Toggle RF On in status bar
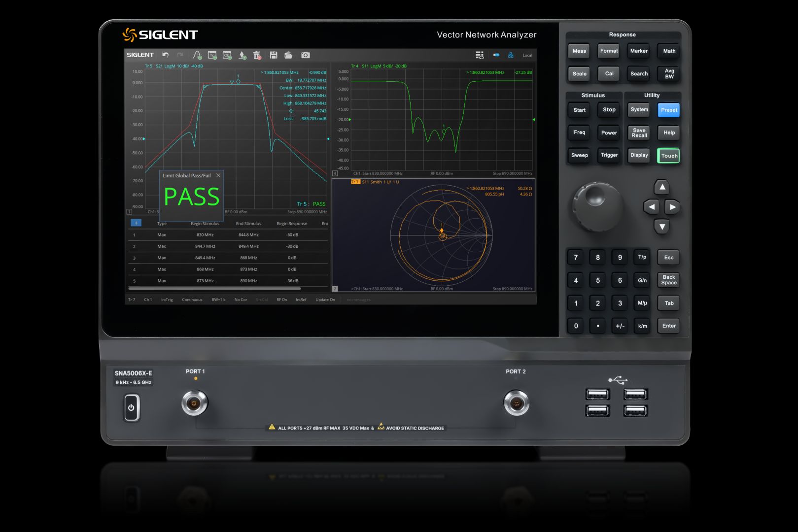Image resolution: width=798 pixels, height=532 pixels. [x=281, y=299]
